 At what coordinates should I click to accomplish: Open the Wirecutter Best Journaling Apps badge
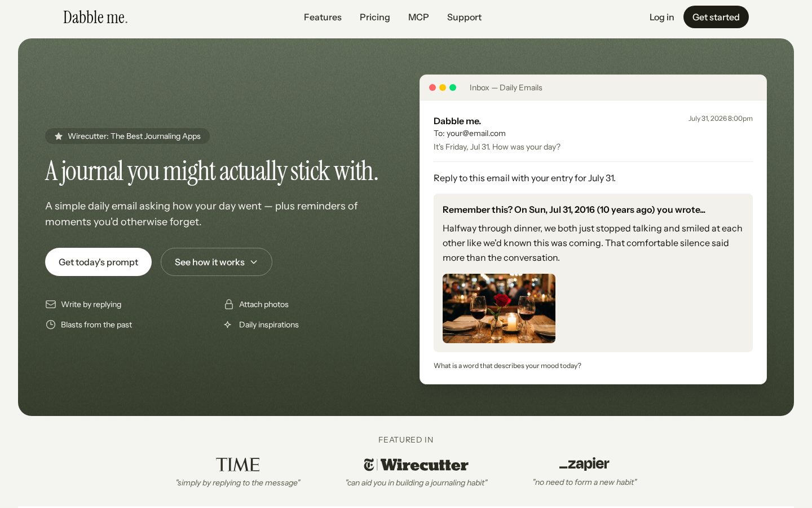pos(127,136)
